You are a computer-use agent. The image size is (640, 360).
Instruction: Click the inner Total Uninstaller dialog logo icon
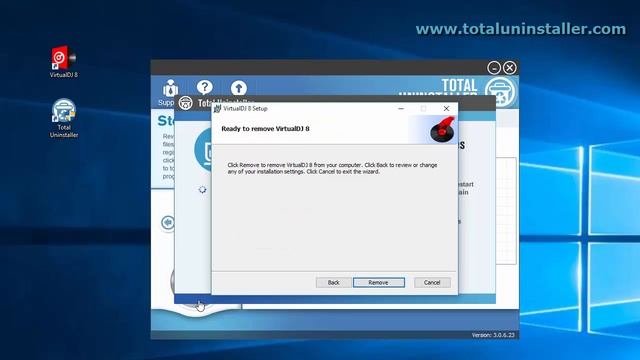(185, 103)
